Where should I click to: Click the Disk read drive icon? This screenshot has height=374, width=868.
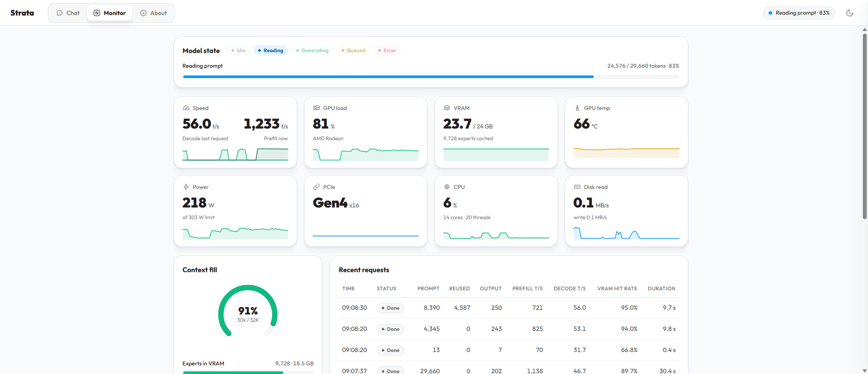click(577, 187)
